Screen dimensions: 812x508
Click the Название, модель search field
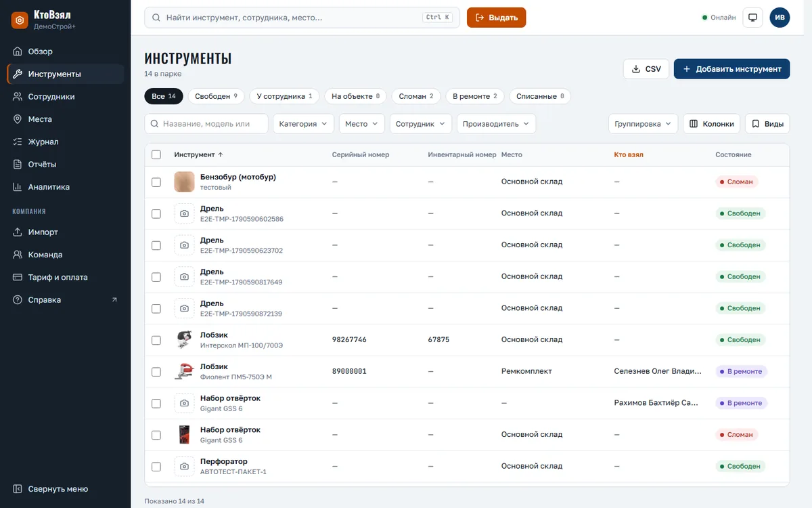[x=206, y=124]
